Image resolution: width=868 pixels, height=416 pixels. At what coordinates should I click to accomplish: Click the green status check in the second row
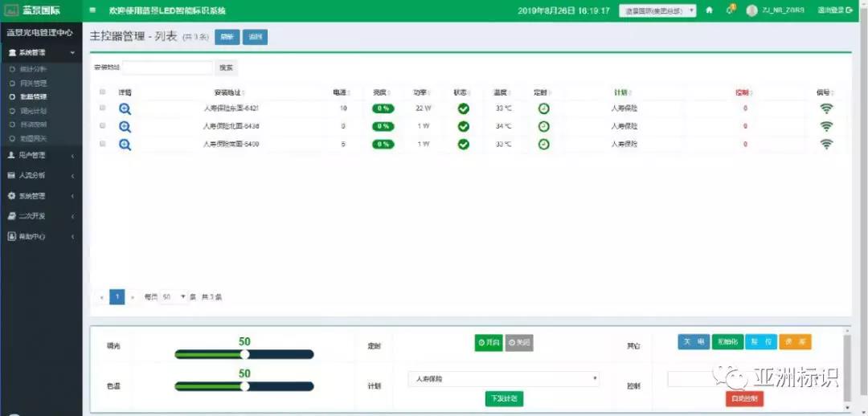point(463,126)
